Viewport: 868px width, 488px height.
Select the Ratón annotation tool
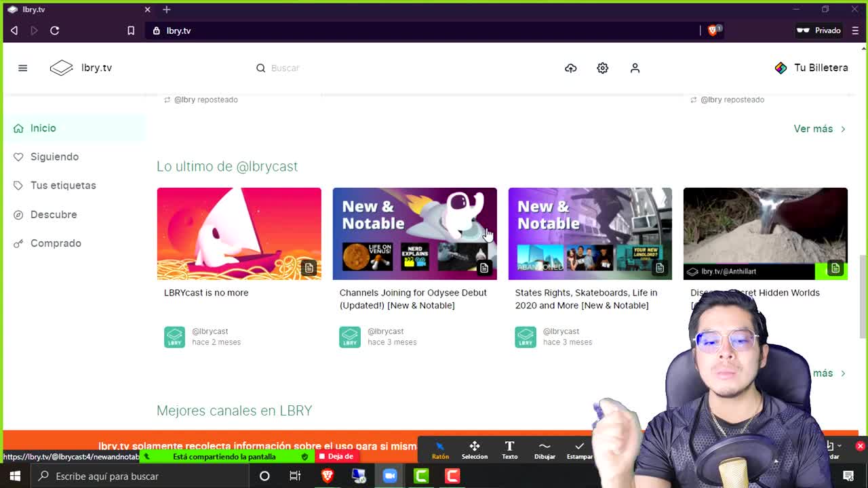click(x=440, y=449)
